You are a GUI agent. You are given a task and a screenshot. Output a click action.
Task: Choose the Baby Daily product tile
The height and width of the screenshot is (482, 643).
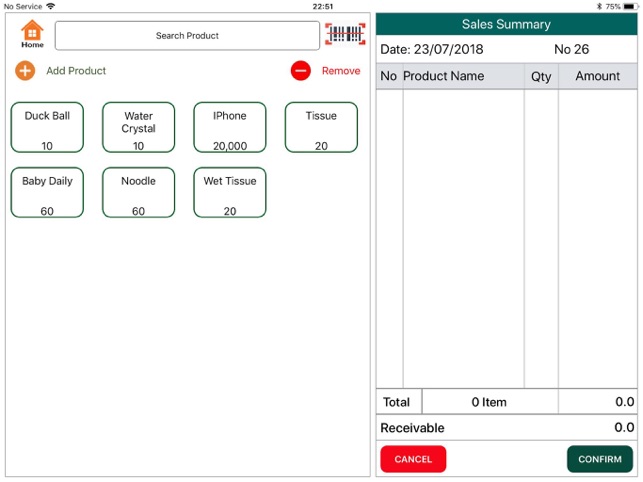pos(47,192)
